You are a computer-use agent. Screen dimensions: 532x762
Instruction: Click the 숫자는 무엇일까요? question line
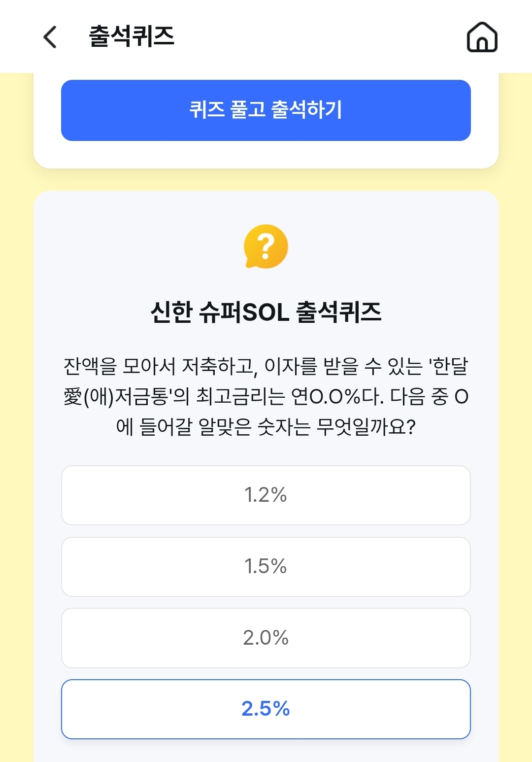point(337,427)
